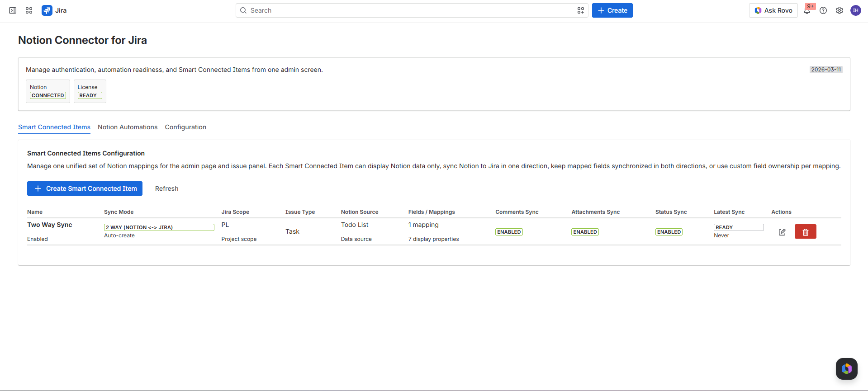
Task: Open the settings gear icon
Action: point(840,10)
